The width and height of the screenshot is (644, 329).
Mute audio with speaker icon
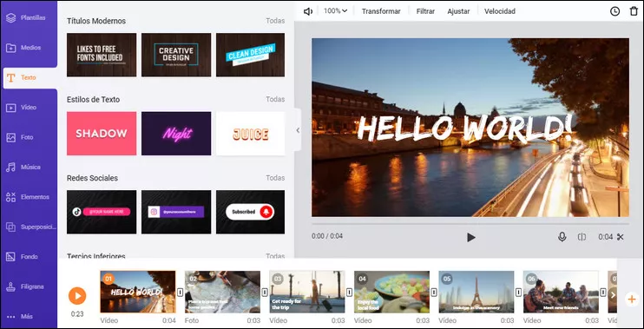click(x=308, y=11)
